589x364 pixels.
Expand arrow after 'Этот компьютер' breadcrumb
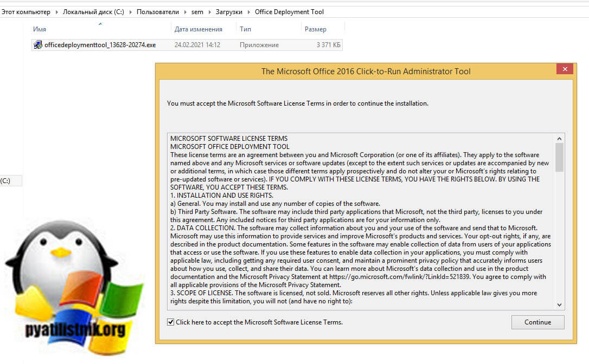pyautogui.click(x=57, y=12)
